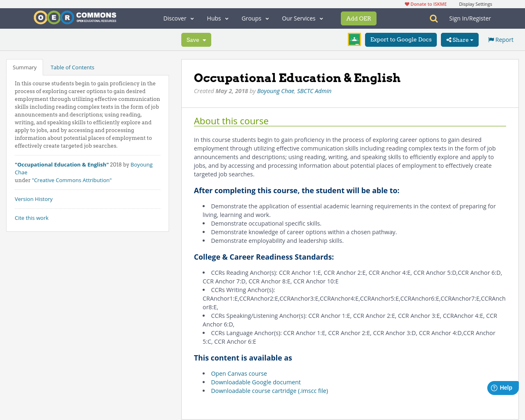525x420 pixels.
Task: Open the Help chat widget
Action: [x=502, y=387]
